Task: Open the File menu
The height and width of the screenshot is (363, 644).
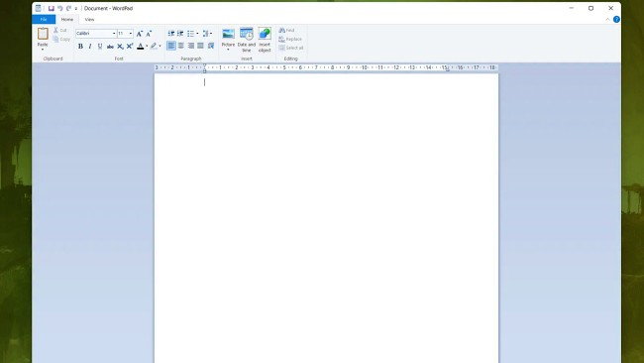Action: tap(44, 19)
